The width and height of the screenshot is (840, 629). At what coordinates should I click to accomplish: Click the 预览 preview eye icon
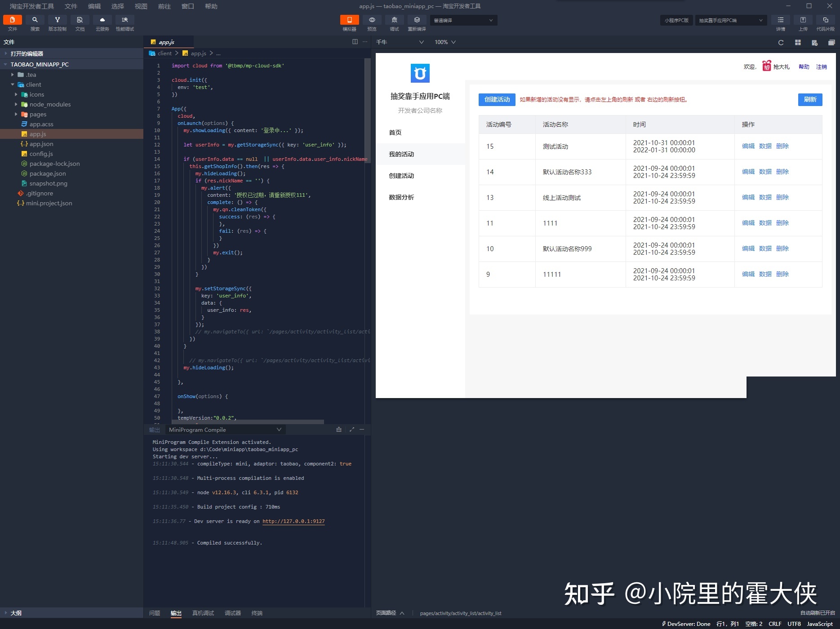coord(372,20)
